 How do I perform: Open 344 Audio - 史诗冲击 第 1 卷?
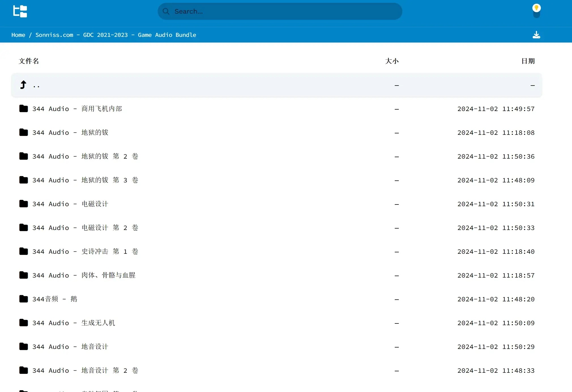click(85, 252)
